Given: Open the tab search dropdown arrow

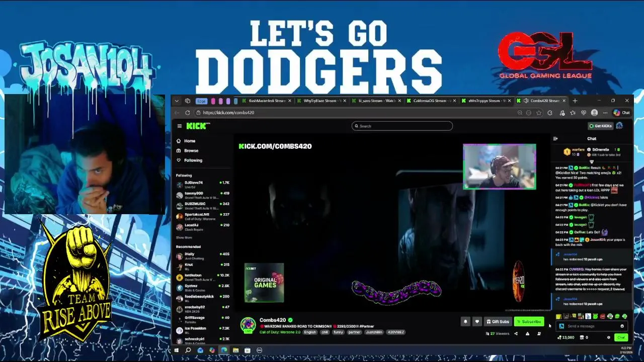Looking at the screenshot, I should coord(177,101).
